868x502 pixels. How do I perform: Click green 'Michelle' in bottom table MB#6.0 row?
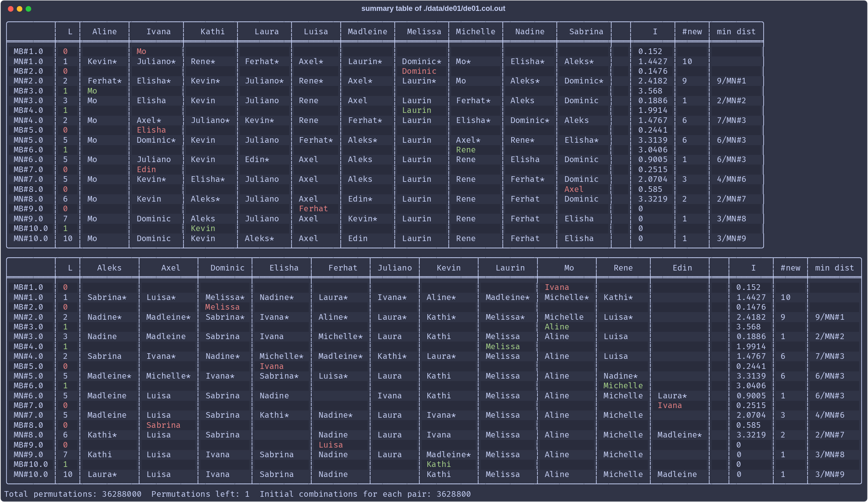coord(623,385)
